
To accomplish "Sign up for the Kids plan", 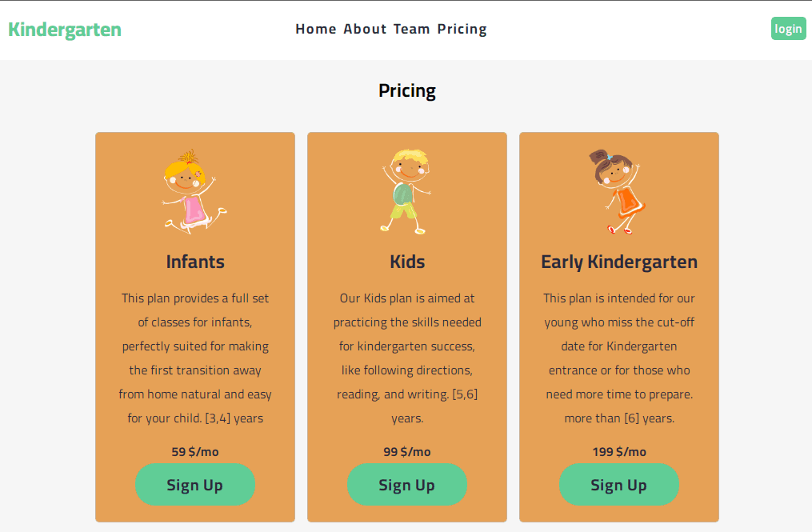I will pyautogui.click(x=406, y=485).
